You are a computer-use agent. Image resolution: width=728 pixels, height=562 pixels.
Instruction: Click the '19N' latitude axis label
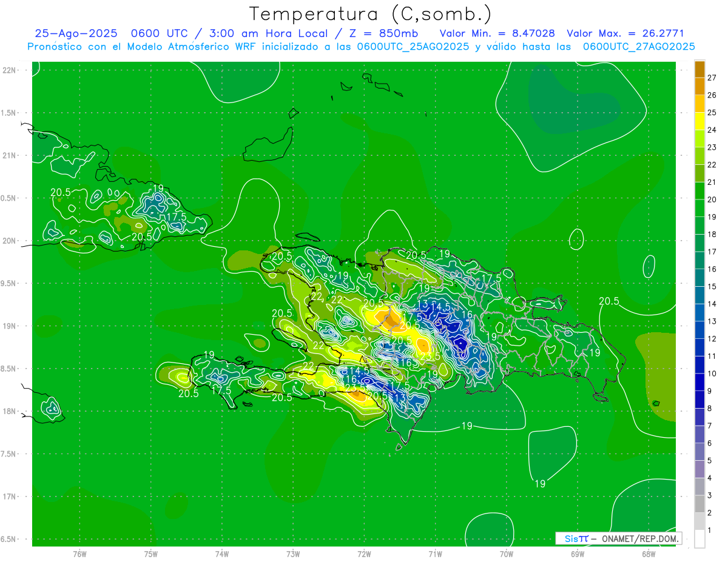pyautogui.click(x=9, y=326)
